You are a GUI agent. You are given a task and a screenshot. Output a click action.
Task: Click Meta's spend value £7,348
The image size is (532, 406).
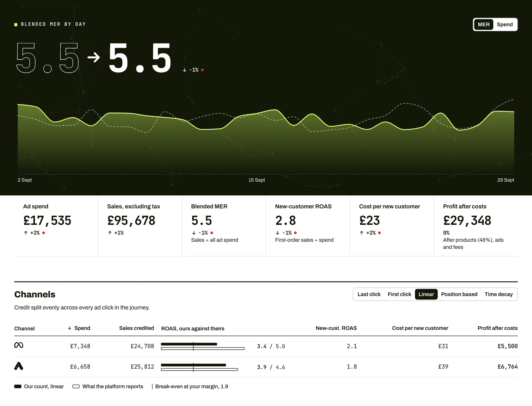80,346
